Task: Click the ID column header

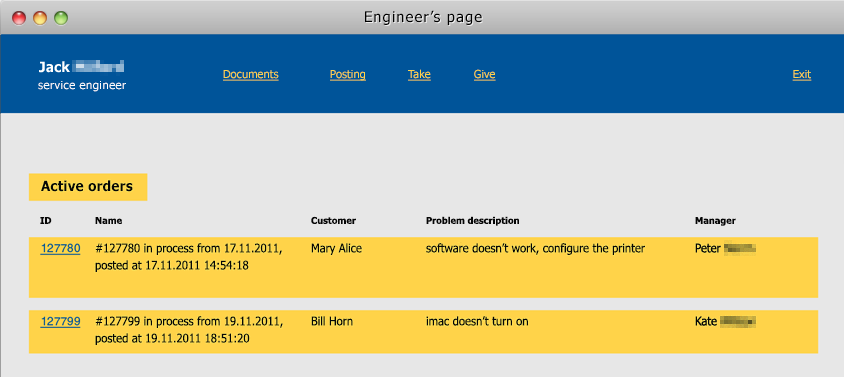Action: 45,221
